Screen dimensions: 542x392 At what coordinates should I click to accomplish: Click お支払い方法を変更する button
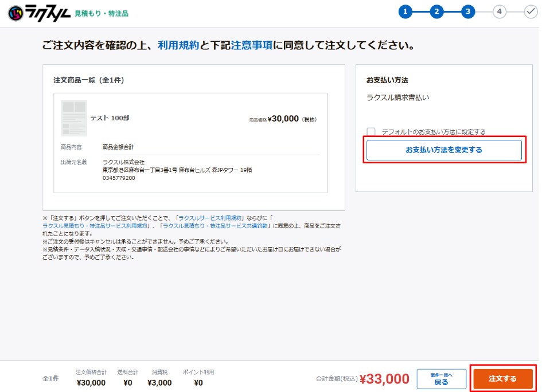tap(444, 150)
